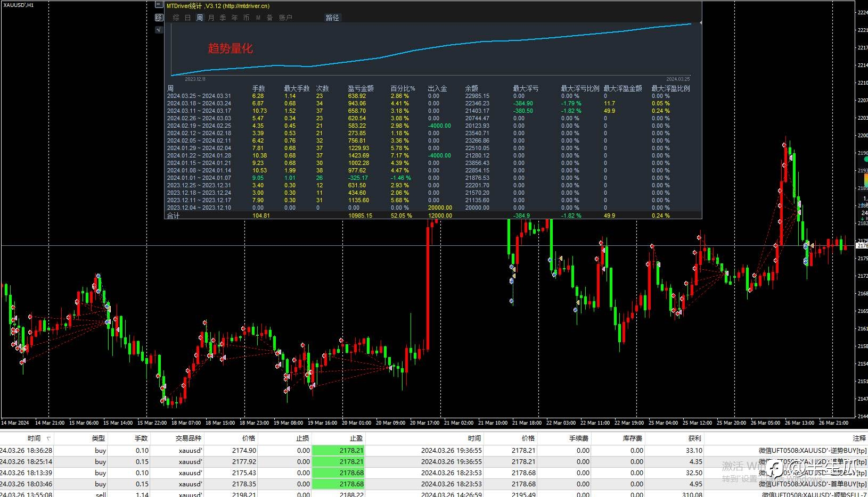Click the 盈亏金额 column header
Image resolution: width=868 pixels, height=497 pixels.
[361, 88]
